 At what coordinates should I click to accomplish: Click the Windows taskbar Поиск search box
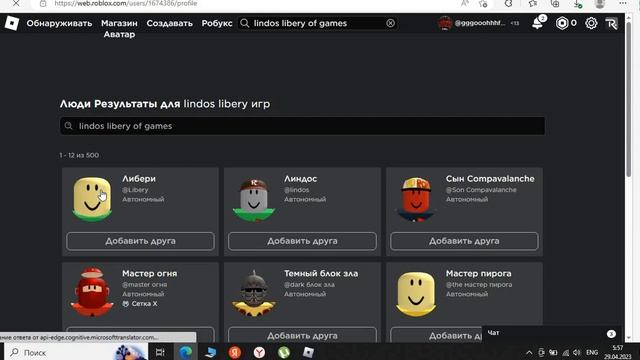coord(76,352)
